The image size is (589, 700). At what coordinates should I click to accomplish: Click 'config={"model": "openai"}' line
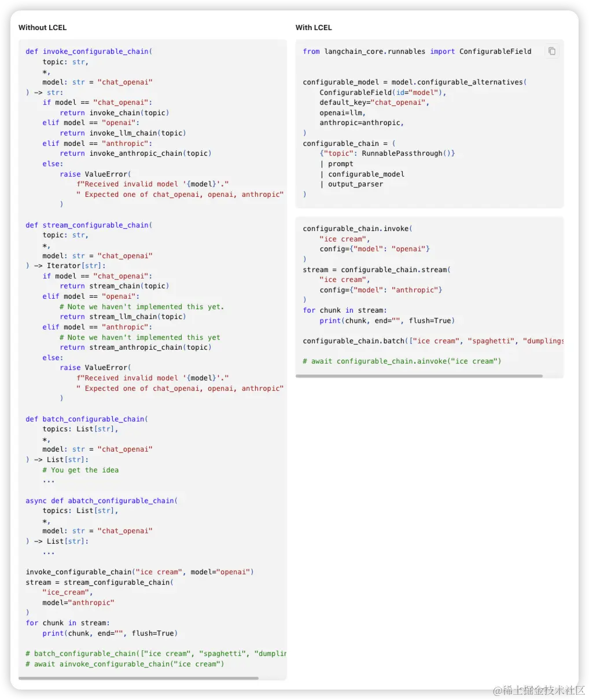coord(374,249)
